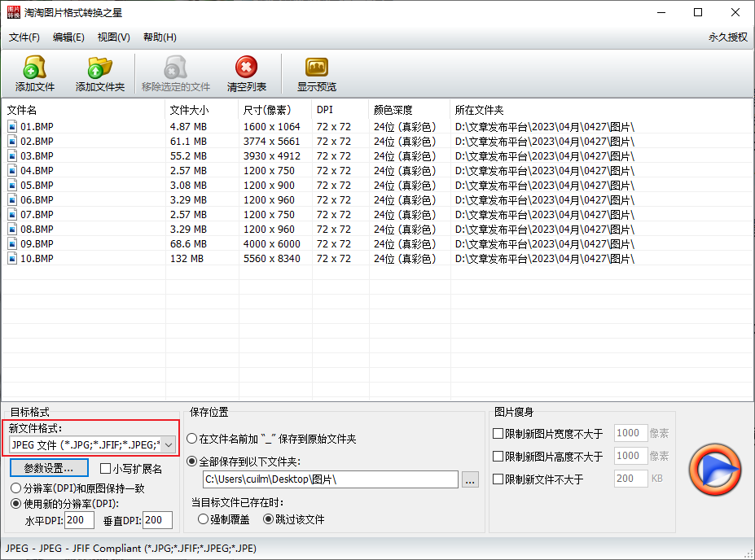The image size is (755, 560).
Task: Click the 5560 x 8340 dimension cell
Action: click(x=271, y=259)
